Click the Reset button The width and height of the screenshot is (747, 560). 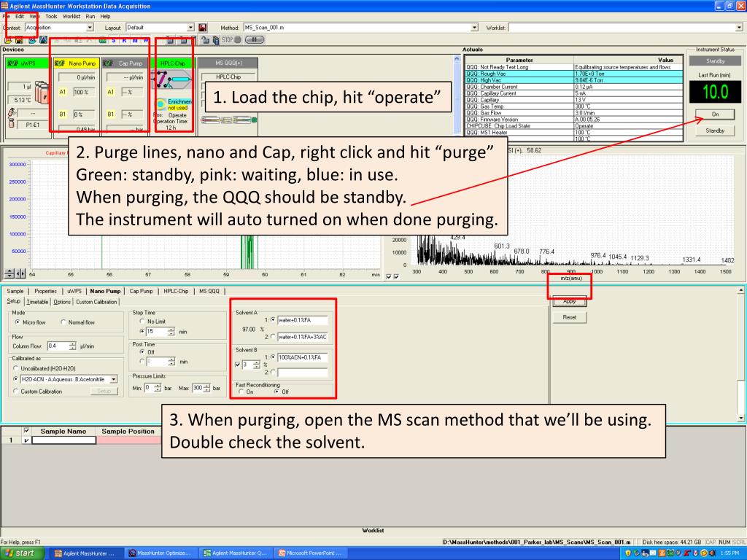(x=569, y=317)
